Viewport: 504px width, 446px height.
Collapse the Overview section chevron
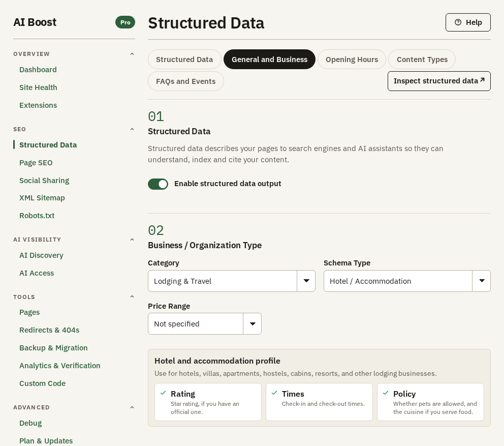[132, 54]
